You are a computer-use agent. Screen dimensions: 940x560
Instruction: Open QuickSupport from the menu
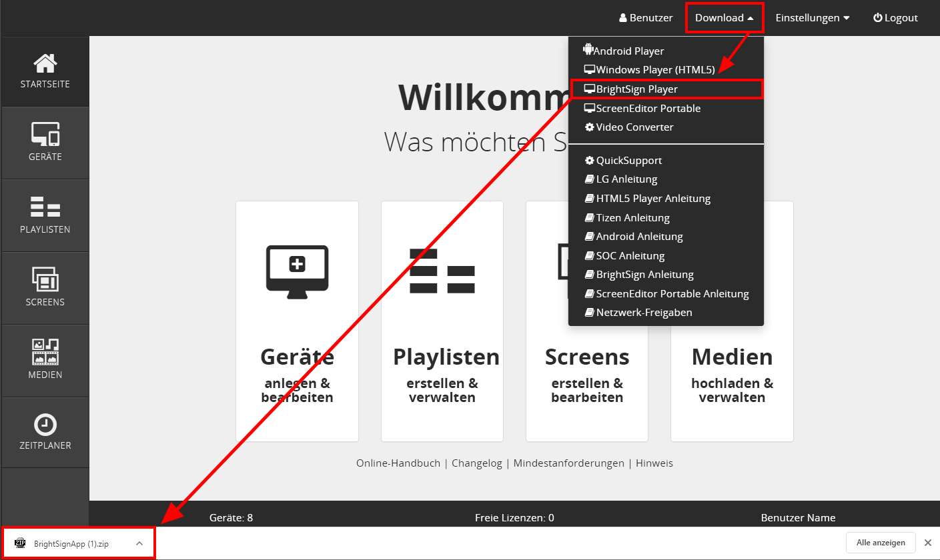[x=628, y=161]
